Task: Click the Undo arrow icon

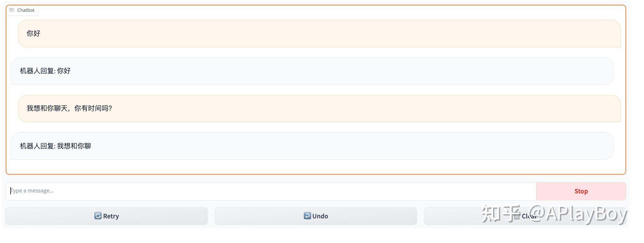Action: 307,216
